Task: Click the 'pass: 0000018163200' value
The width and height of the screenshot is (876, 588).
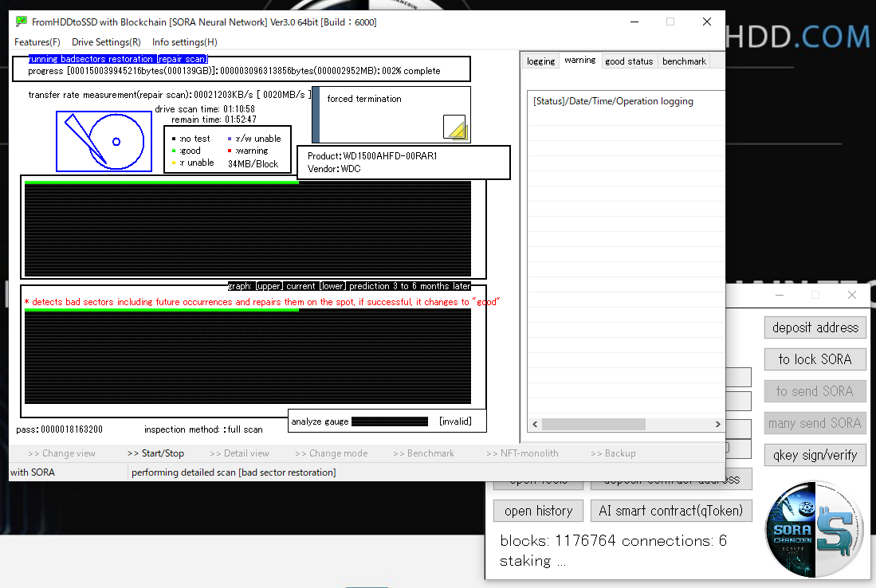Action: [x=59, y=429]
